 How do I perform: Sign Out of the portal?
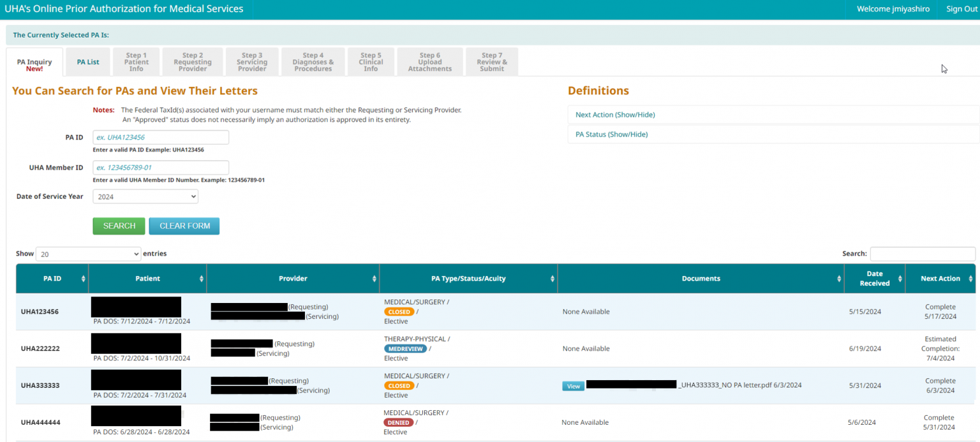tap(961, 9)
